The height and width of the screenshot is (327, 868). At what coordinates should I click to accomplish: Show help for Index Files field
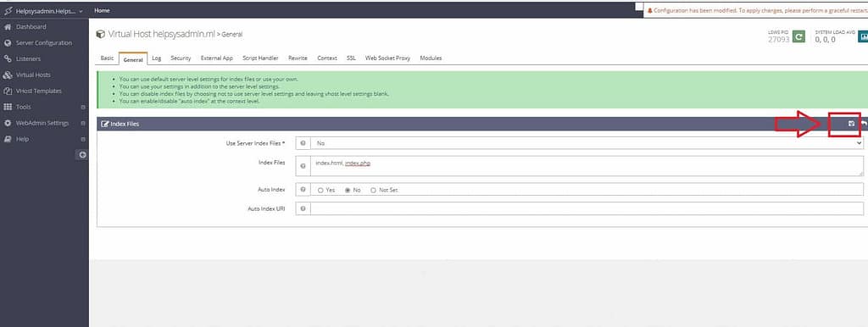[x=303, y=166]
